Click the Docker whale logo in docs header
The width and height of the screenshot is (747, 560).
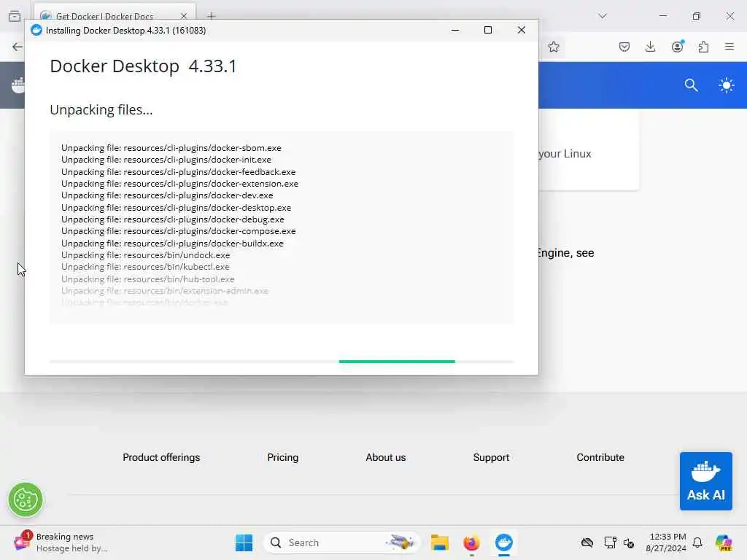(18, 86)
